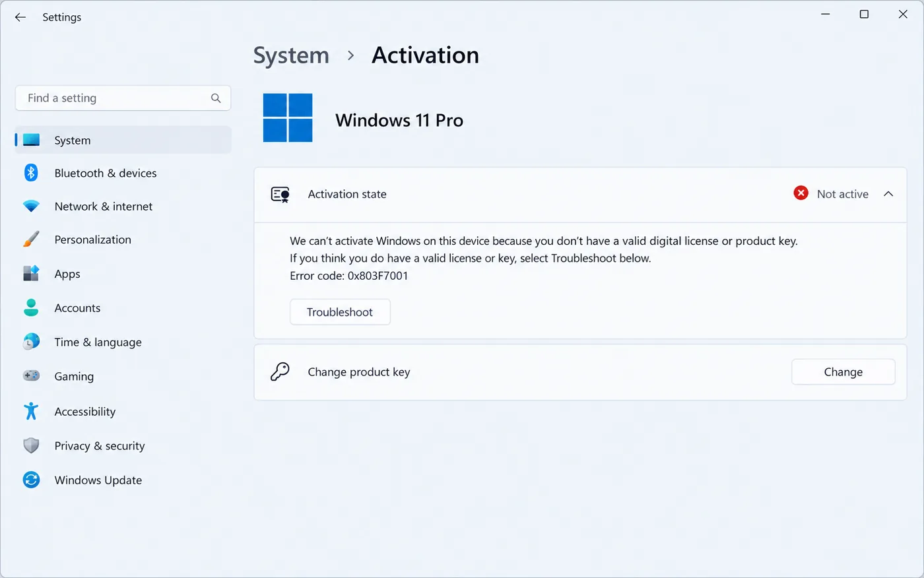924x578 pixels.
Task: Click the back arrow in Settings
Action: [20, 17]
